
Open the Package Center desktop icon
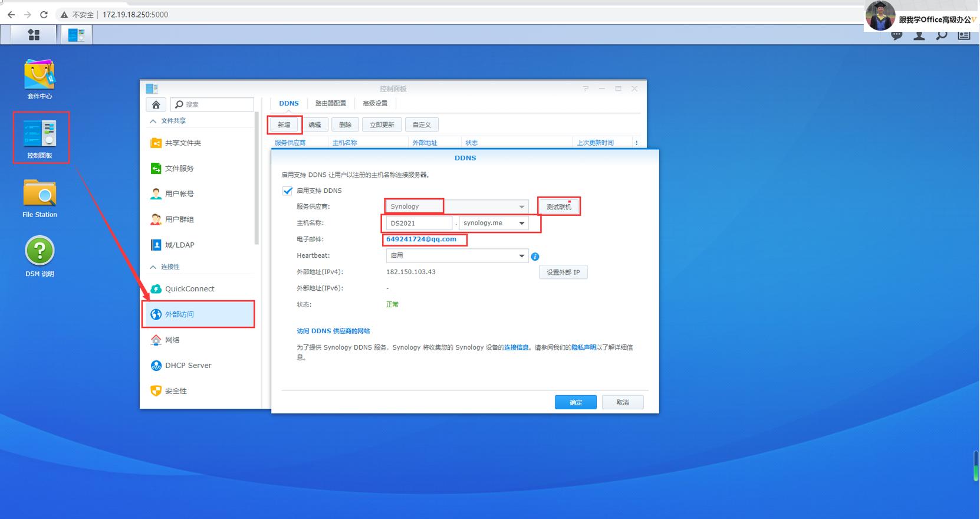point(40,75)
